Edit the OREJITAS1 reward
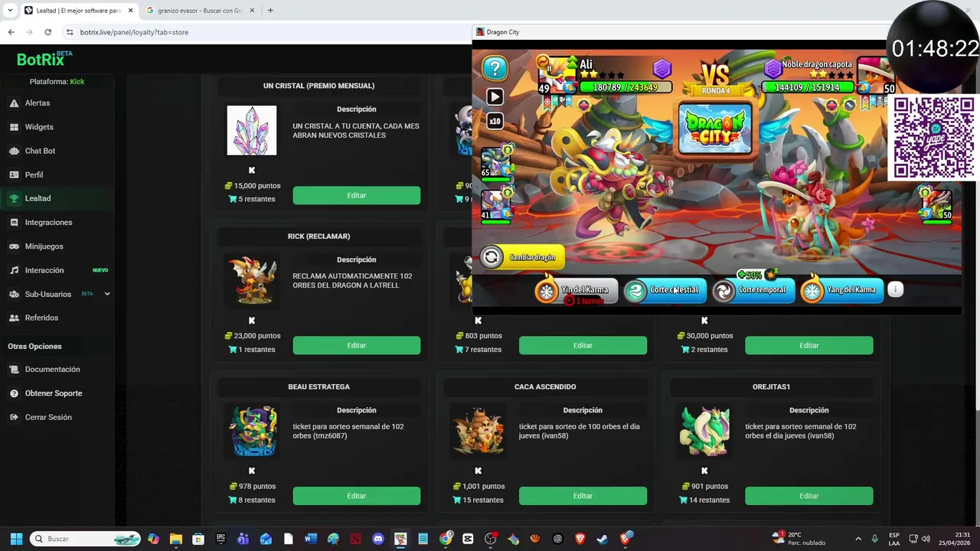 [809, 496]
